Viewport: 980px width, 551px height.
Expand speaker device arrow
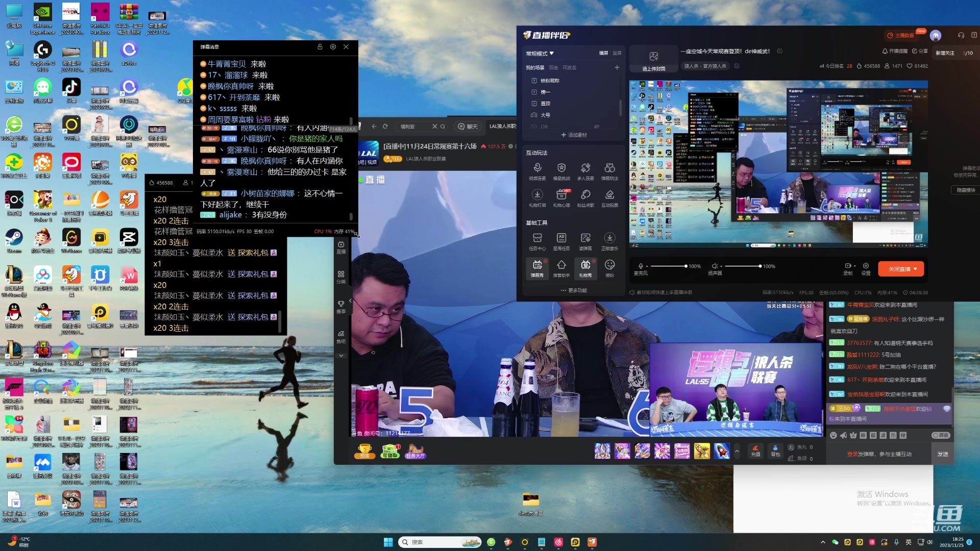(721, 266)
